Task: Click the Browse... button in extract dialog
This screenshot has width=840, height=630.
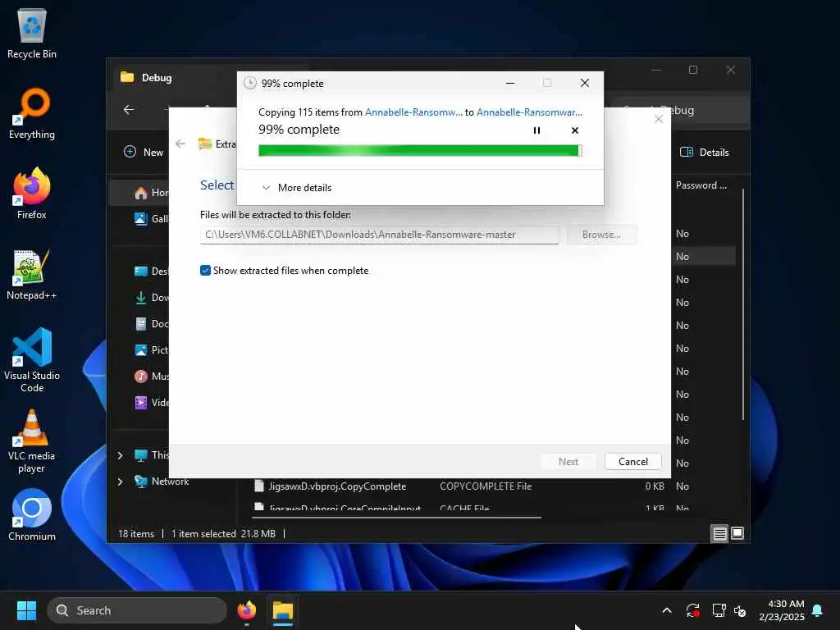Action: (601, 235)
